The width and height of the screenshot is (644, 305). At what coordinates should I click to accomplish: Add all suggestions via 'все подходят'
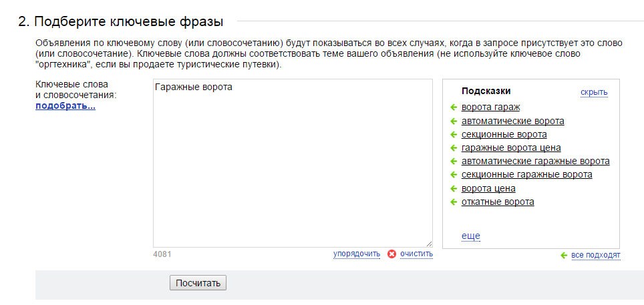(595, 256)
